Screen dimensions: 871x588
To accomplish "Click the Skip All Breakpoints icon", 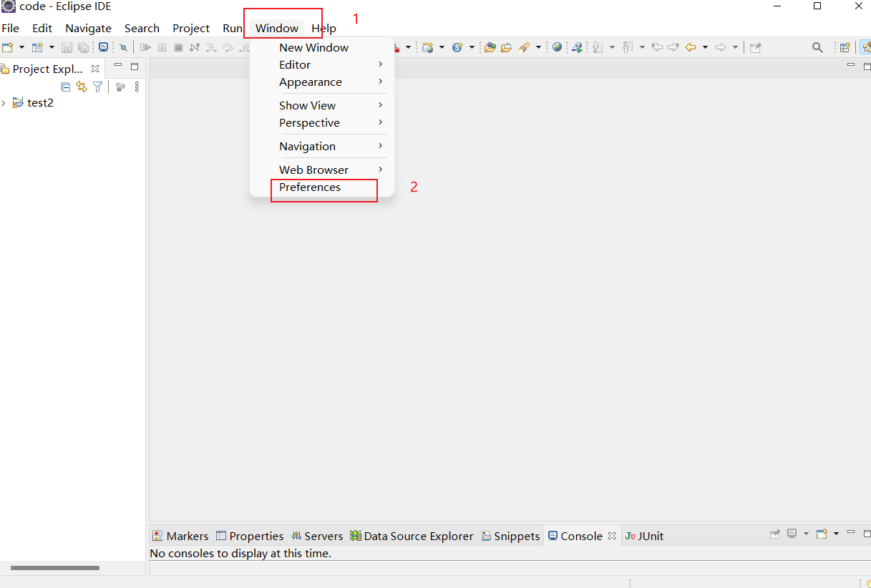I will 123,47.
